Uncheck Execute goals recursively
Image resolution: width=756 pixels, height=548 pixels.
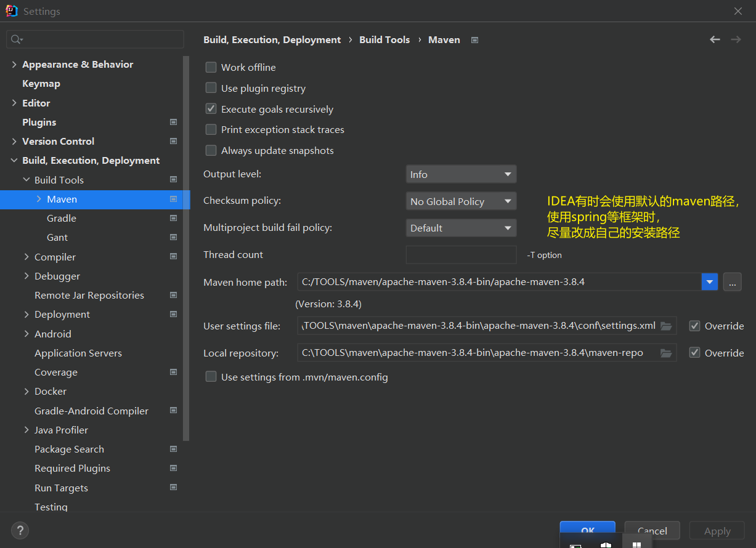click(211, 109)
